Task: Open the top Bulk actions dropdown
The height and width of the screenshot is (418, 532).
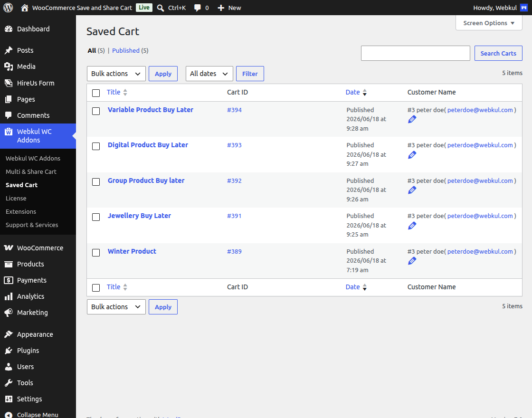Action: [116, 74]
